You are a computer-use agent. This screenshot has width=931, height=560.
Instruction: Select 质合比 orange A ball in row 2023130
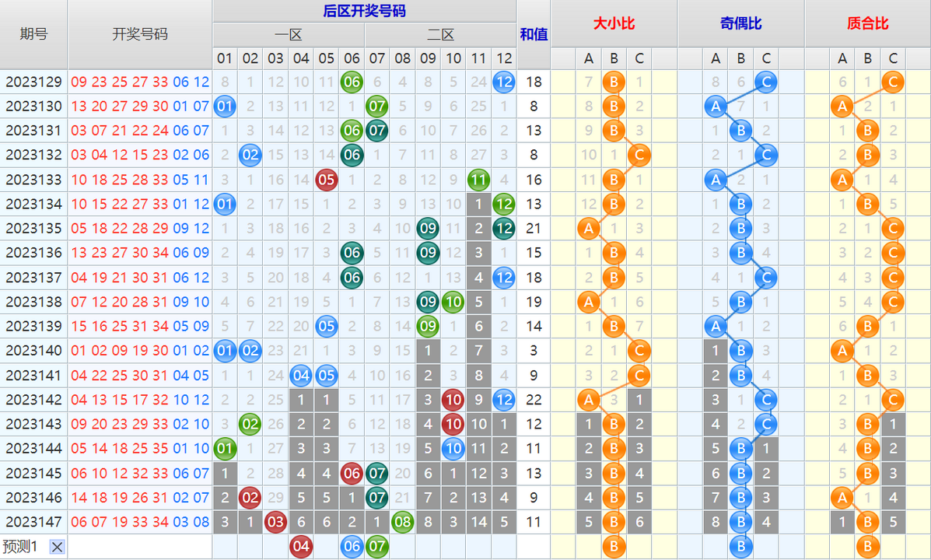point(842,107)
